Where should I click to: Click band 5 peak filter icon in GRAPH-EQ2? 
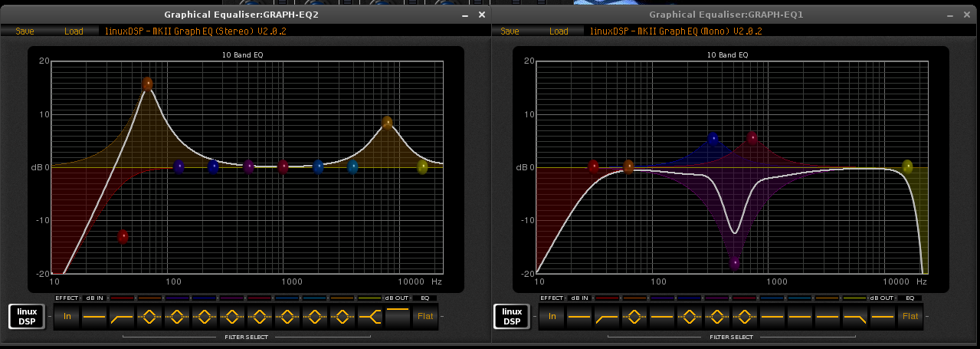pyautogui.click(x=233, y=316)
